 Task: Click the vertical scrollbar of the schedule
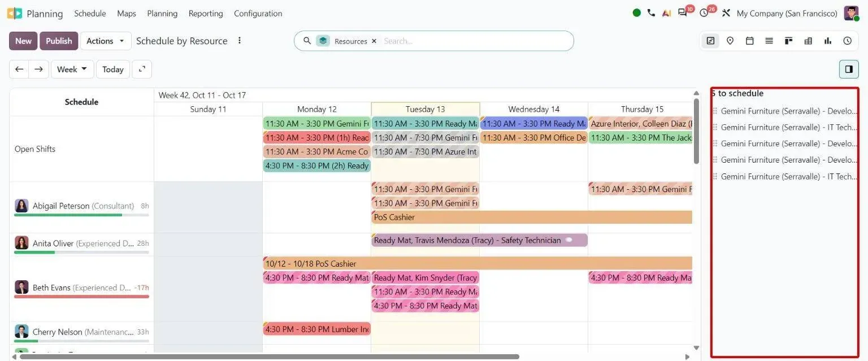696,131
